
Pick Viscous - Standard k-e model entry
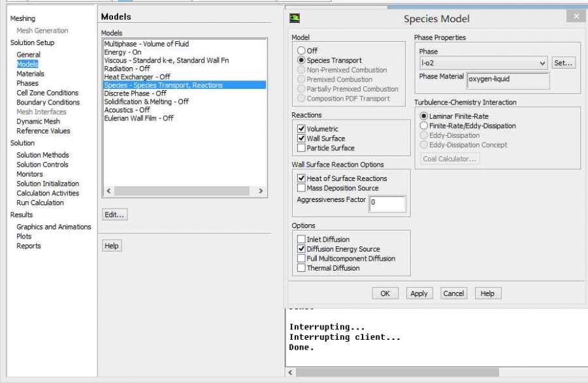point(166,61)
